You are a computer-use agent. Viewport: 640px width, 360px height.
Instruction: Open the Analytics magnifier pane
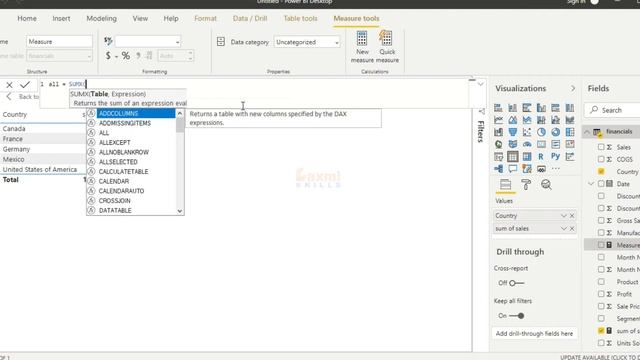[546, 185]
